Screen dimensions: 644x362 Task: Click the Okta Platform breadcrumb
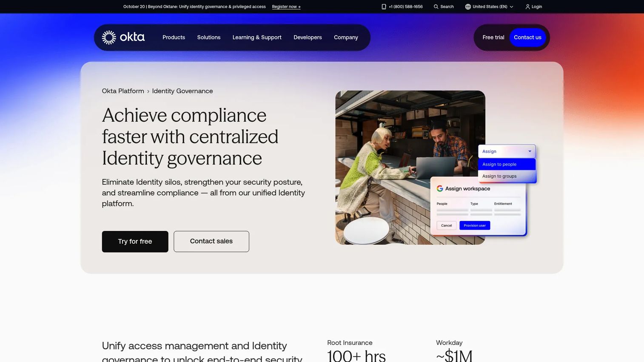click(123, 91)
